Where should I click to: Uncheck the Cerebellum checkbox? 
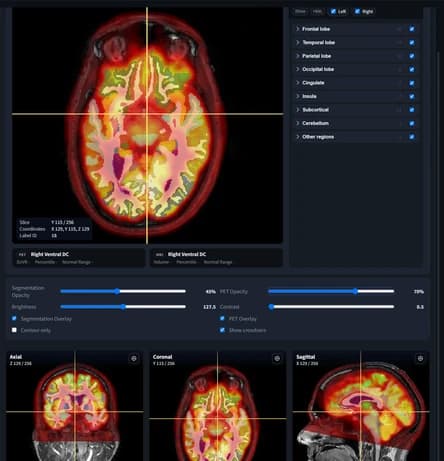click(412, 123)
